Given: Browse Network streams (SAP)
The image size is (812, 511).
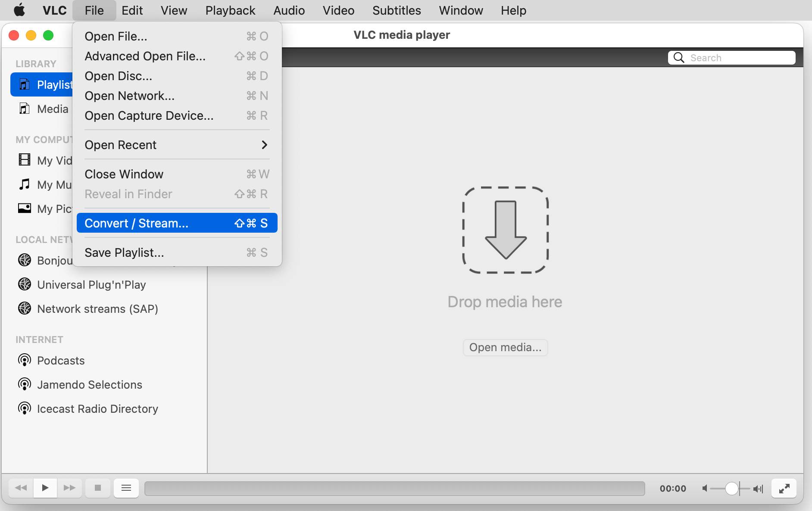Looking at the screenshot, I should coord(97,308).
